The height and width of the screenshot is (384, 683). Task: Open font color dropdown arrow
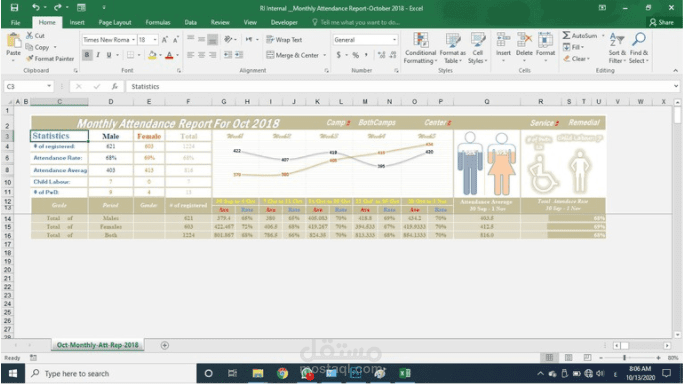(x=177, y=55)
